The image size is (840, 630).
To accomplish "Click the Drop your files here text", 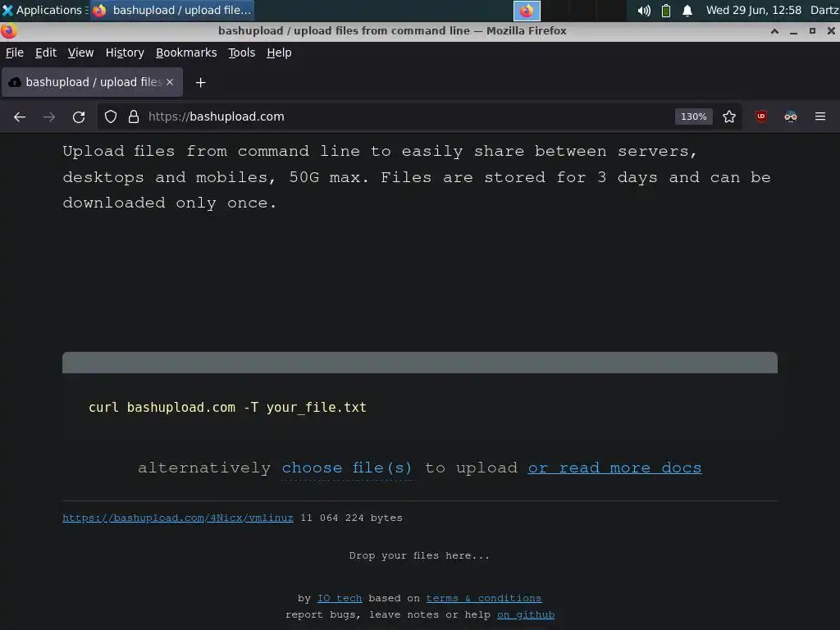I will point(419,555).
